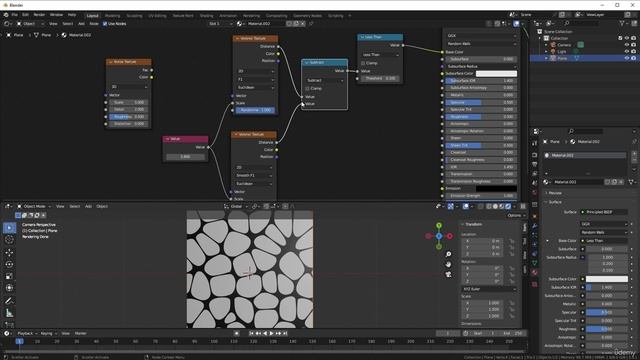Click the white Subsurface Color swatch on Principled node

pyautogui.click(x=496, y=73)
